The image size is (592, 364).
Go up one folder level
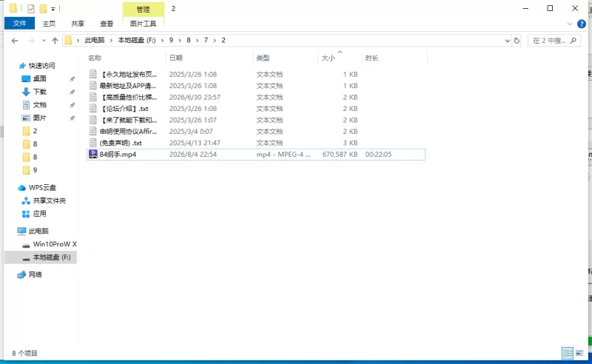click(x=55, y=41)
